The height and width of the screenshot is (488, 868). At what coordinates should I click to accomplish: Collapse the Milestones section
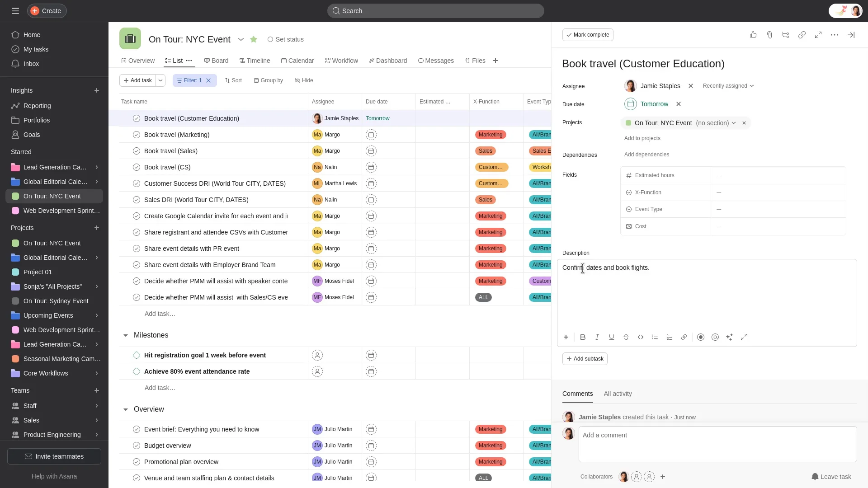pyautogui.click(x=126, y=335)
